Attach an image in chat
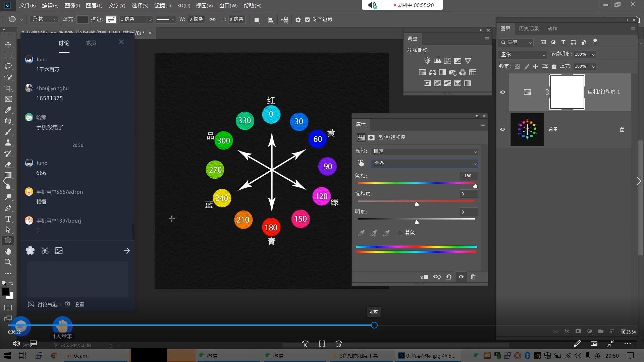This screenshot has width=644, height=362. click(59, 251)
